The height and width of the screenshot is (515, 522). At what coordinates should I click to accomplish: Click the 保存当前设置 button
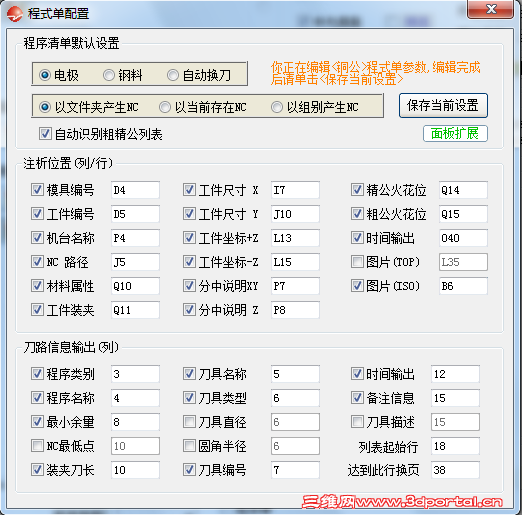pos(443,105)
